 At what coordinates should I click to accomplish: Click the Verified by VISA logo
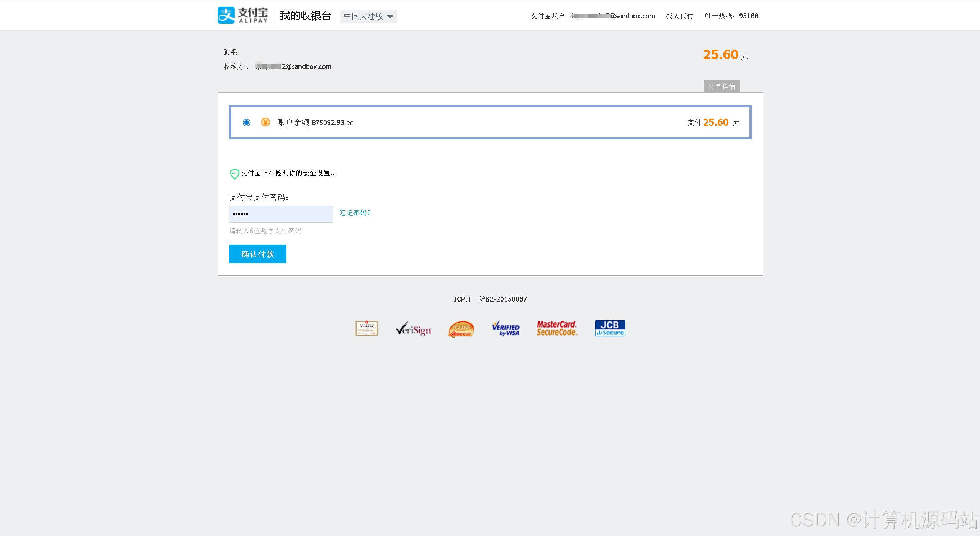[x=506, y=329]
